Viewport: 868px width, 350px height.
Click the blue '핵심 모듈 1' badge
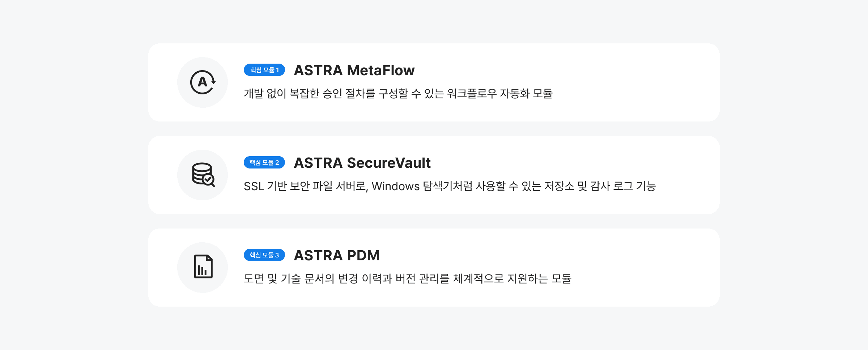(x=264, y=70)
